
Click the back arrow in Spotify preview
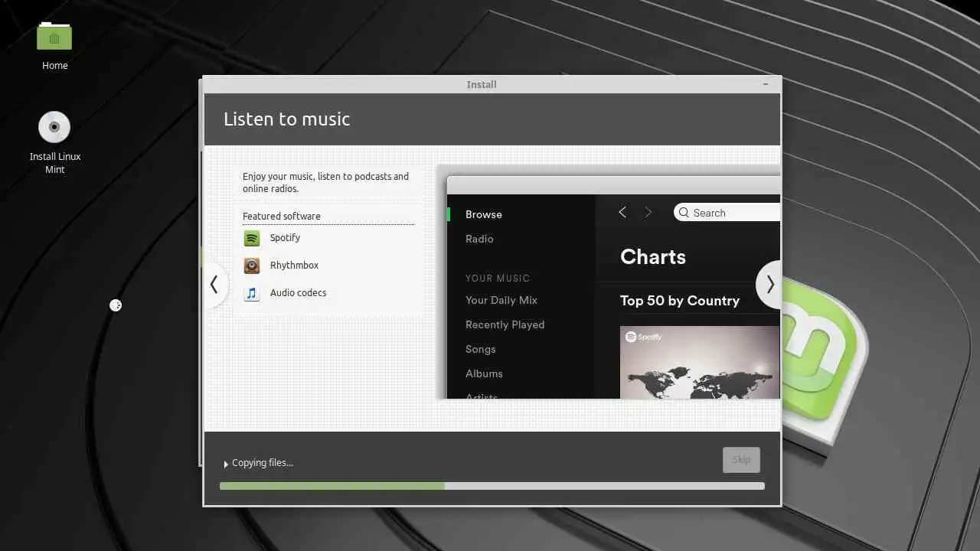[x=622, y=213]
